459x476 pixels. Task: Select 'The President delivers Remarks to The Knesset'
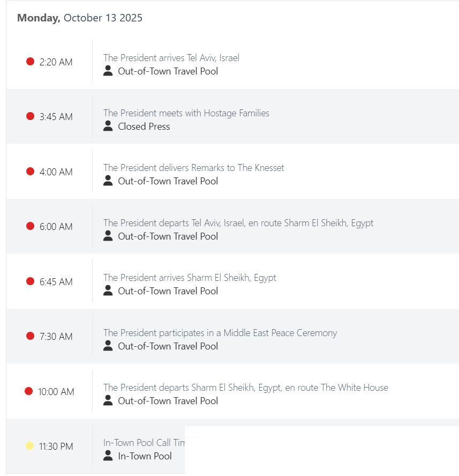194,168
